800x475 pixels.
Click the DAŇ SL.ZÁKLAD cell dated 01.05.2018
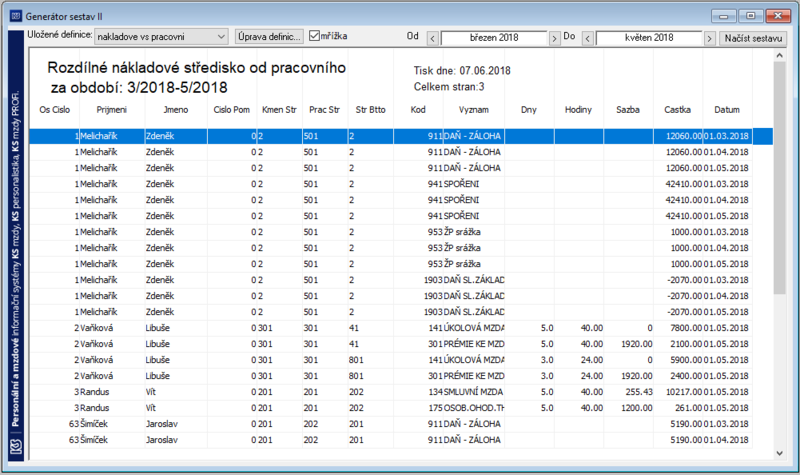point(474,312)
